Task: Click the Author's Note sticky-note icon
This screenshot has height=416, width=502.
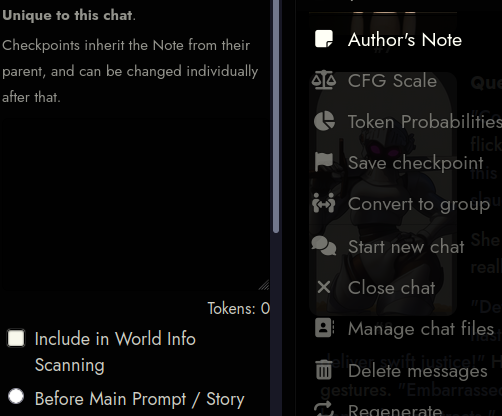Action: pos(324,39)
